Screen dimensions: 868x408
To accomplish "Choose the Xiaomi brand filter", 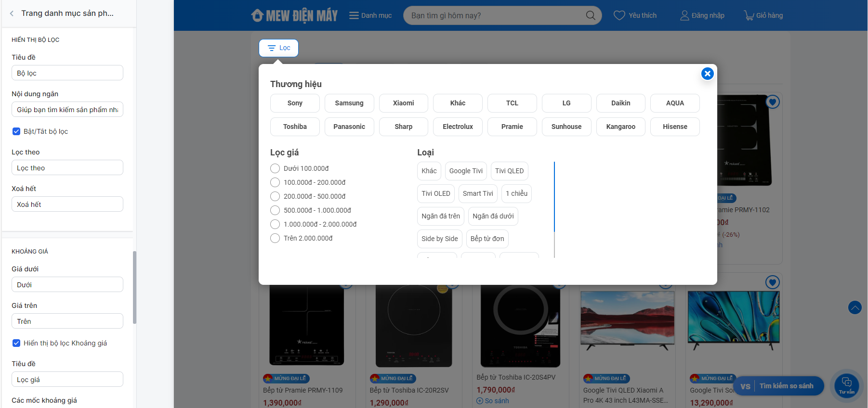I will [x=404, y=103].
